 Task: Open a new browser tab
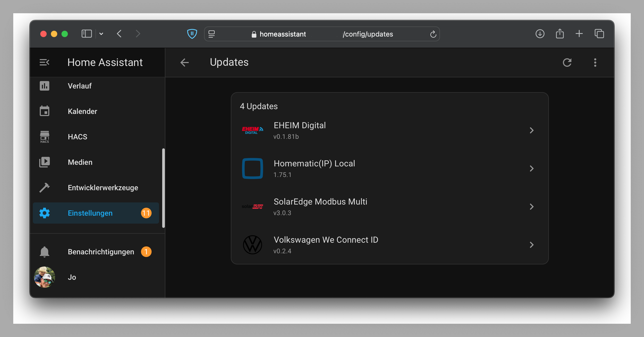579,34
